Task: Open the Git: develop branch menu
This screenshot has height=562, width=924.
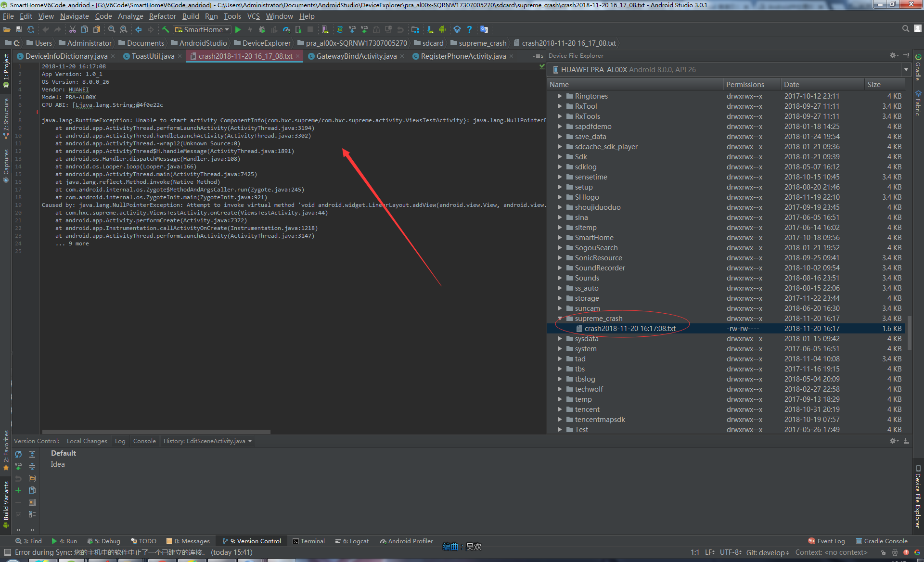Action: 767,552
